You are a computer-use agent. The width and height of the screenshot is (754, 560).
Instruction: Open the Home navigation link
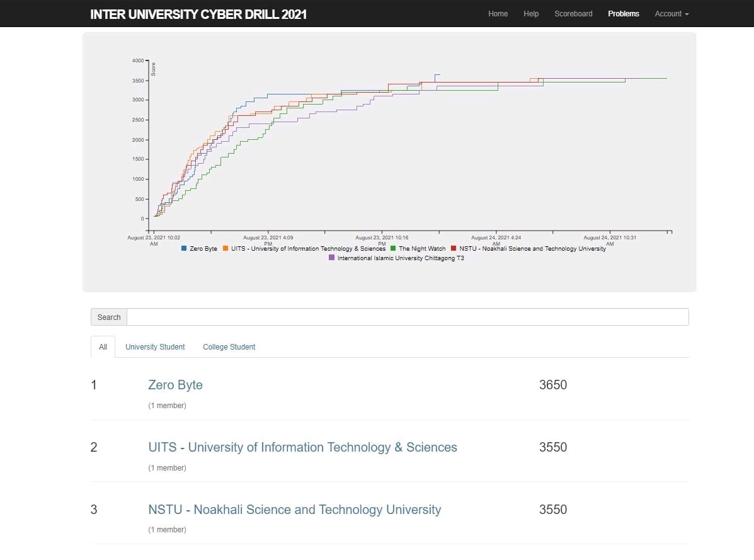[498, 13]
